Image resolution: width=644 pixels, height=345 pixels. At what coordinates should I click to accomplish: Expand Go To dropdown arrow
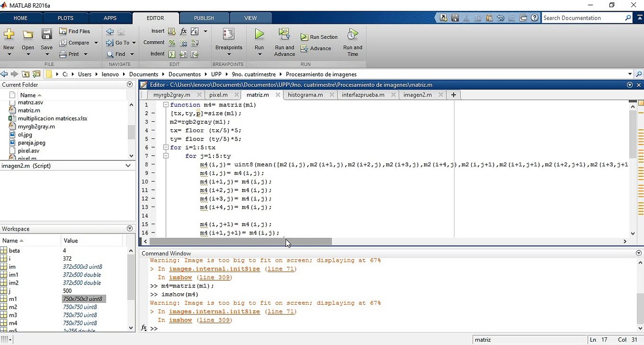pos(134,43)
